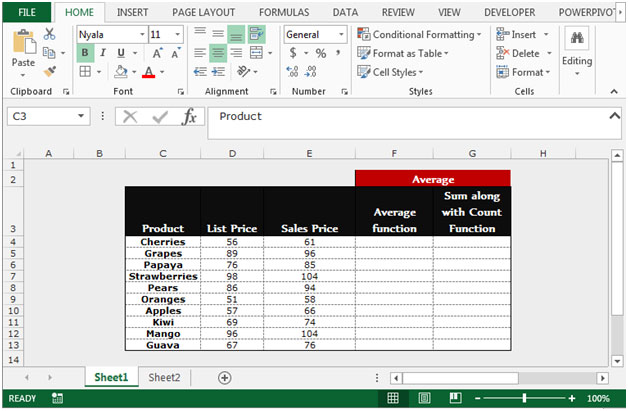The image size is (628, 411).
Task: Select the Format Painter brush
Action: coord(50,72)
